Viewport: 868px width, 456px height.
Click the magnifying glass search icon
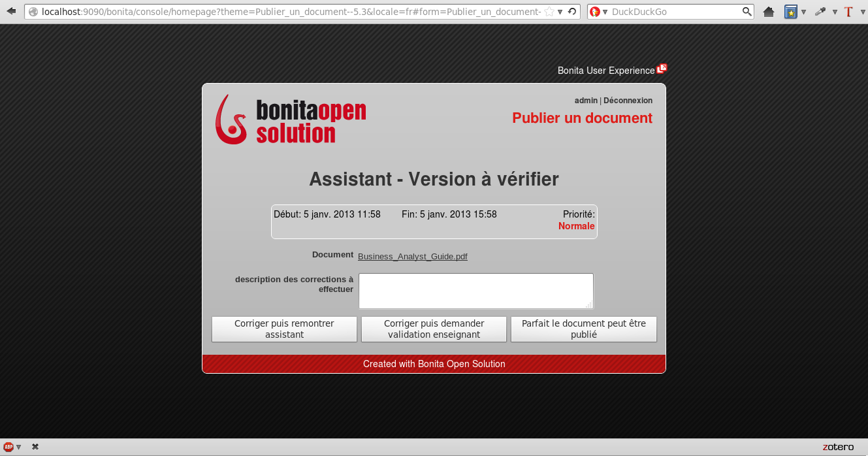(747, 12)
